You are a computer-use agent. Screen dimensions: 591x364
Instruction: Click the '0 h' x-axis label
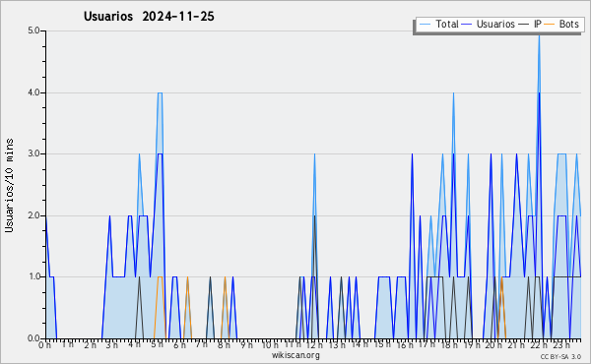44,345
